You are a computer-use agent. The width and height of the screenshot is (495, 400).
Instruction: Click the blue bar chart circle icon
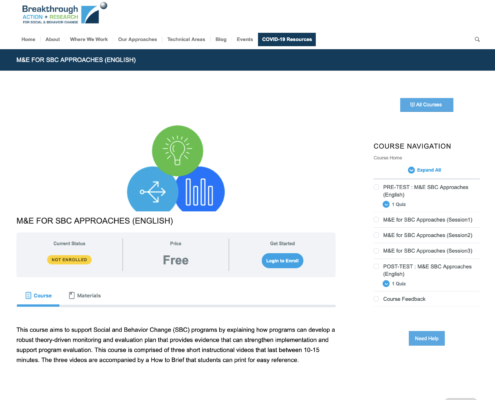[201, 190]
